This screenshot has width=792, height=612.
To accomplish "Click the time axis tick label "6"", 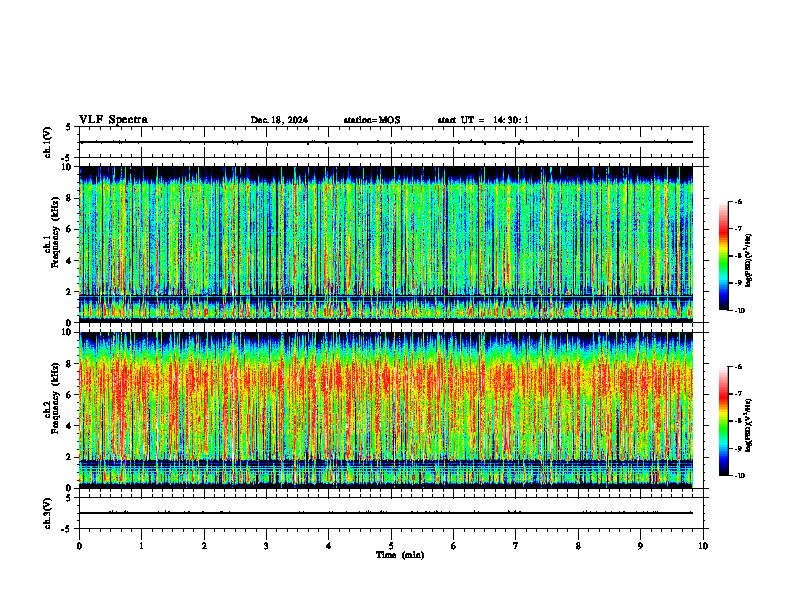I will (454, 546).
